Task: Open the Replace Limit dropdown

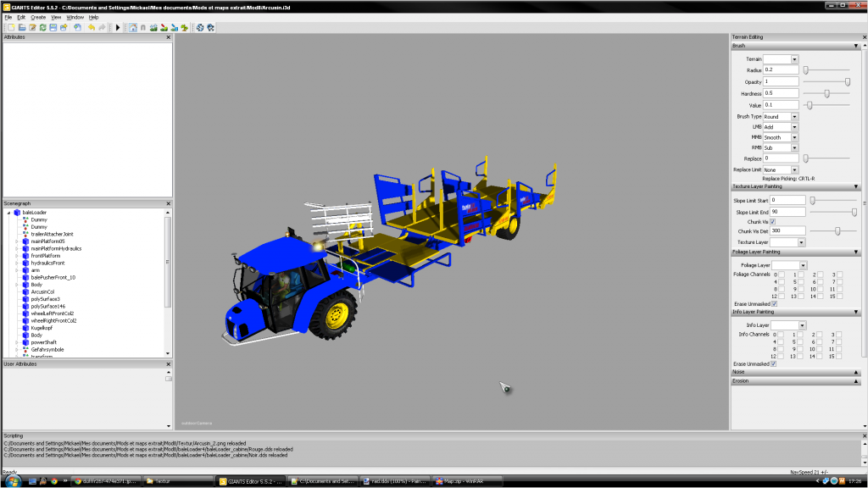Action: pos(794,169)
